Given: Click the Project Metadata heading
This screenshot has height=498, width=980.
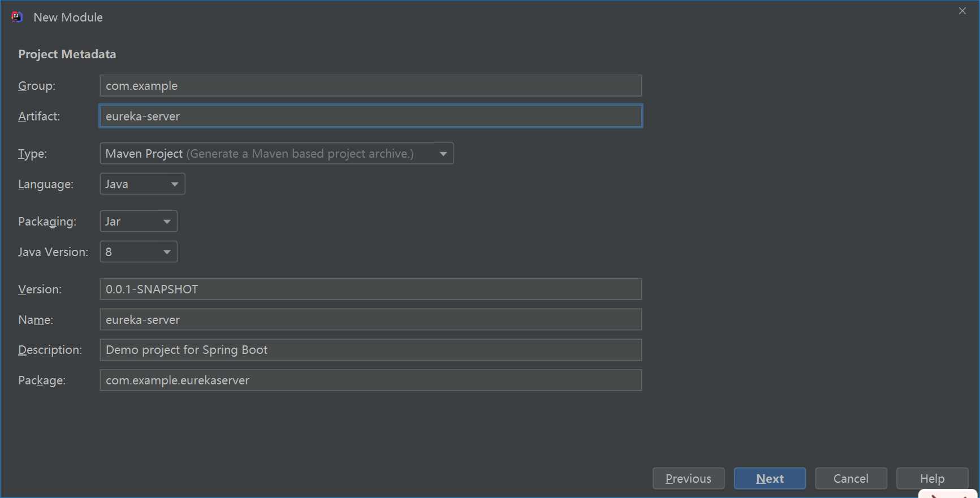Looking at the screenshot, I should (67, 54).
